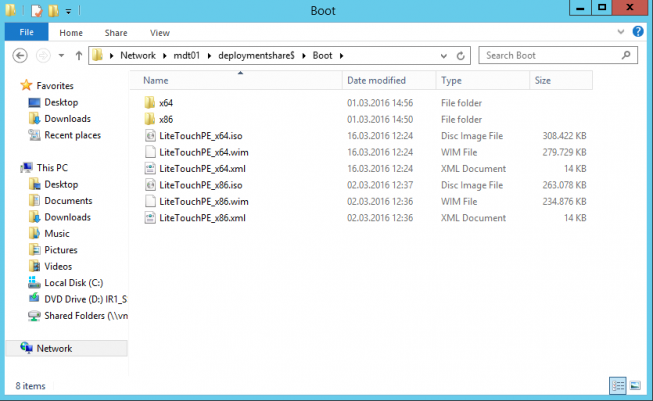Screen dimensions: 653x401
Task: Open the Videos folder
Action: click(58, 267)
